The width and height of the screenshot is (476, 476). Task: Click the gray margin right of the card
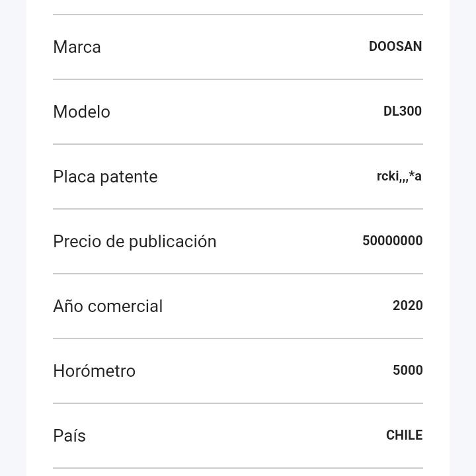pos(463,238)
